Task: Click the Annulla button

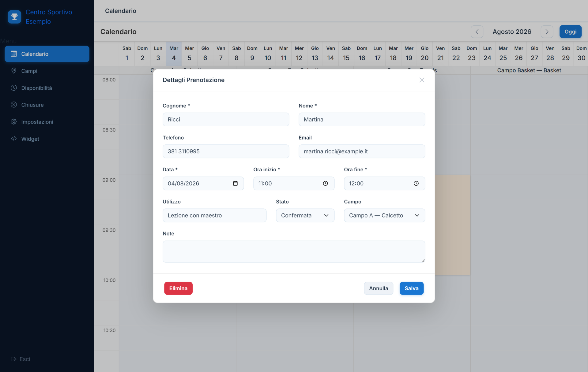Action: [379, 288]
